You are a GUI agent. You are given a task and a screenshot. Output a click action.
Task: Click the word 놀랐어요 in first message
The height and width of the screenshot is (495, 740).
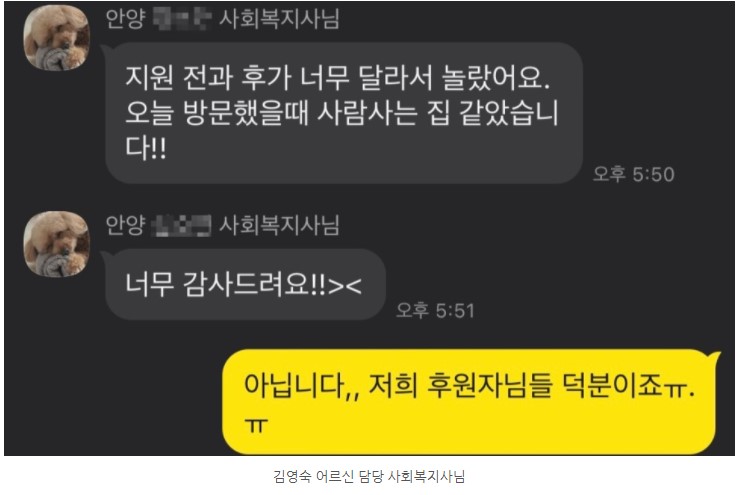(x=496, y=78)
